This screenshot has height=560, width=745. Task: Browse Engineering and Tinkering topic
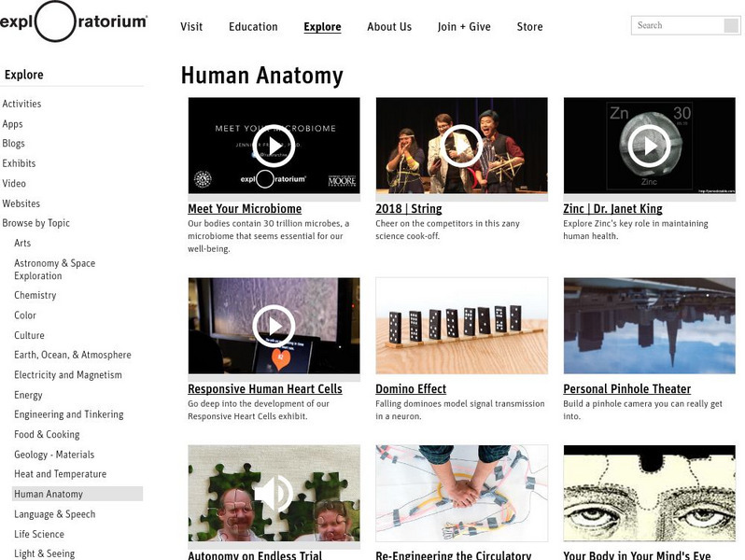click(68, 414)
